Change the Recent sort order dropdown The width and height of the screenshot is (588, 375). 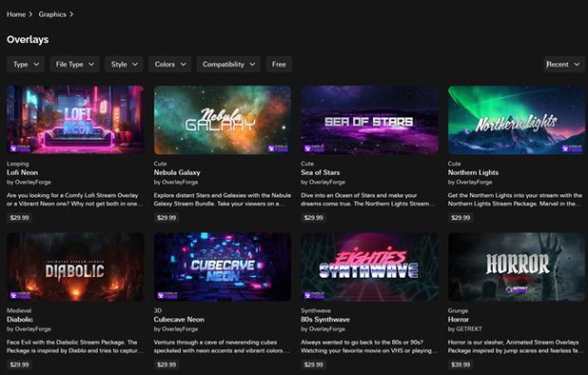pyautogui.click(x=563, y=64)
